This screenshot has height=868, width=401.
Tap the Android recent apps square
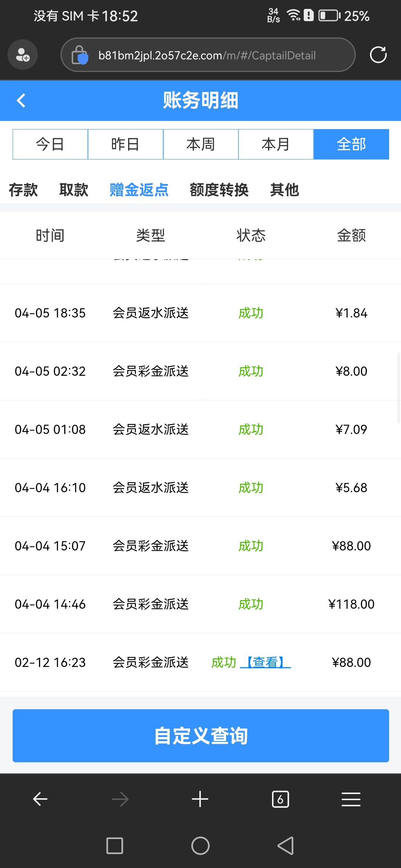[114, 846]
